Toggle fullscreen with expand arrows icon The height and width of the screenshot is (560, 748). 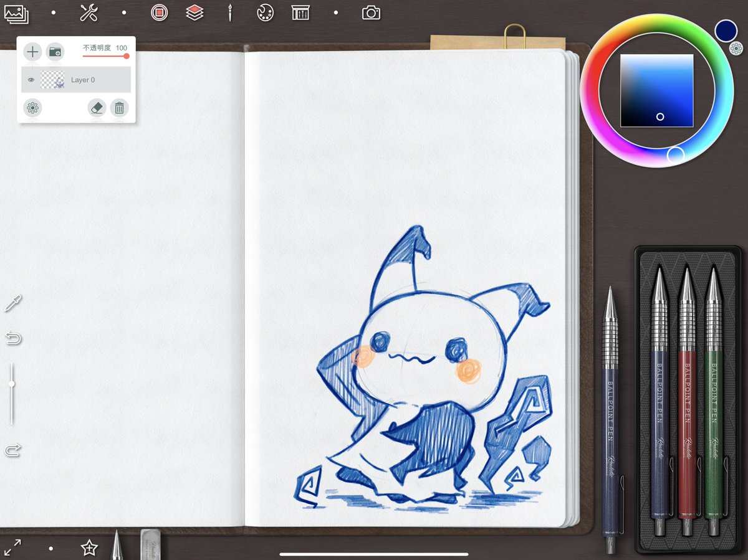pos(12,548)
